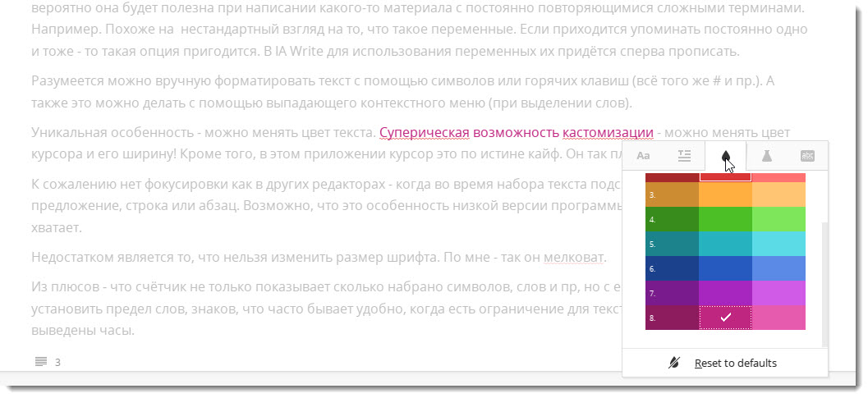Viewport: 868px width, 398px height.
Task: Pick the dark green swatch in row 4
Action: (672, 219)
